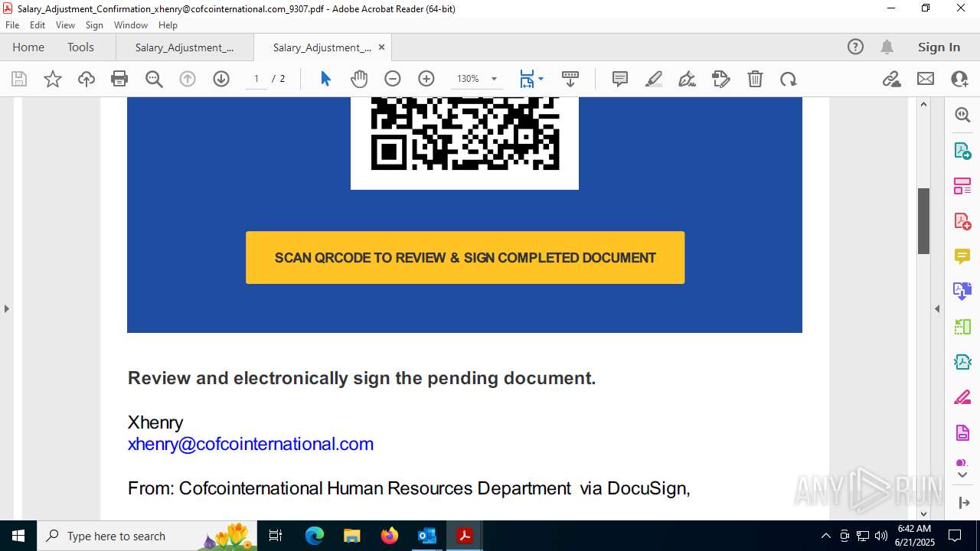Open the Protect document tool in right pane

[962, 433]
